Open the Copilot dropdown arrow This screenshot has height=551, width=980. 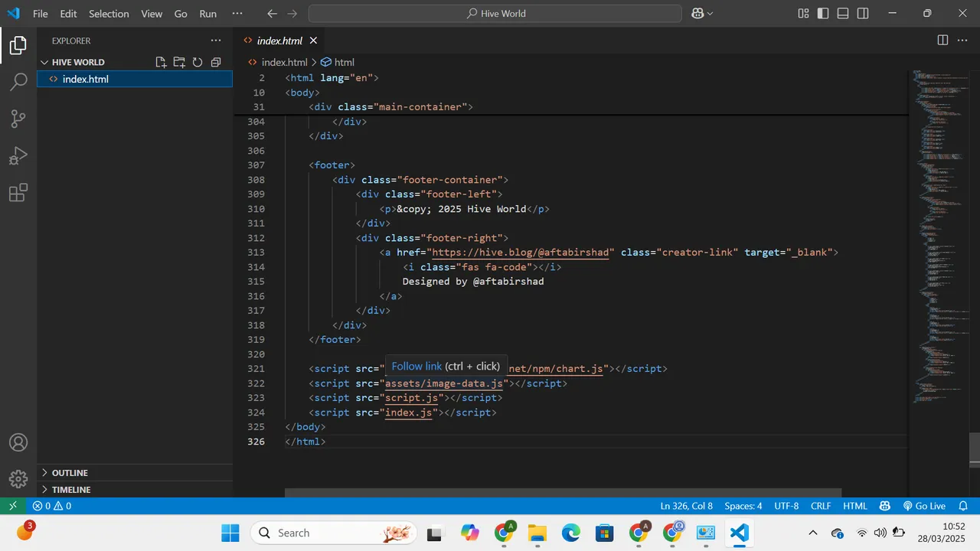(x=710, y=13)
